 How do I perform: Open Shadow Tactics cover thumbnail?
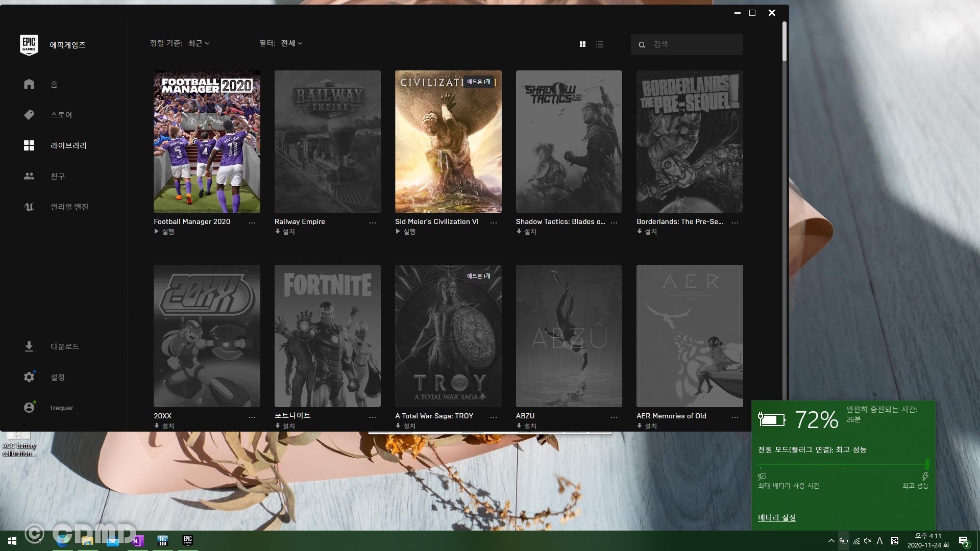click(569, 141)
